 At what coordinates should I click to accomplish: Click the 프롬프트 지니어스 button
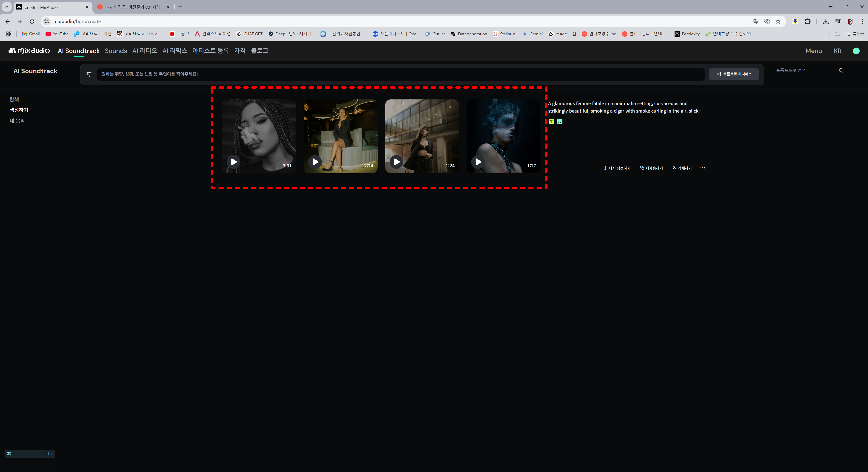734,74
